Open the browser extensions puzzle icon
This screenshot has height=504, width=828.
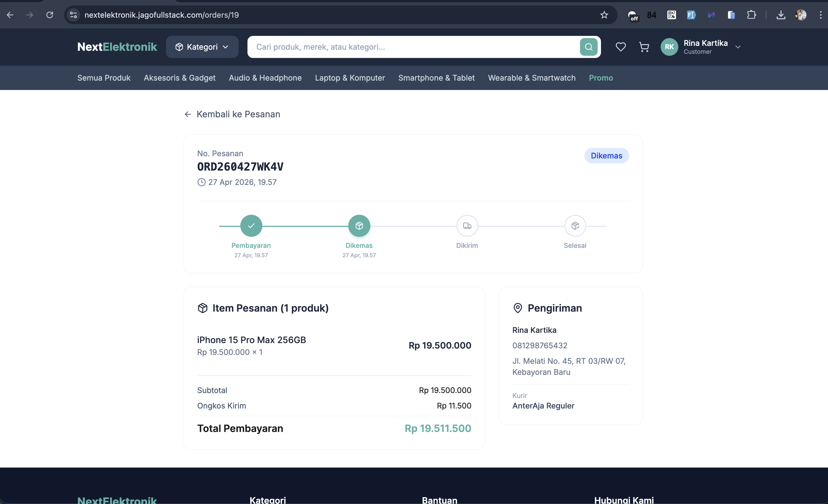point(751,15)
